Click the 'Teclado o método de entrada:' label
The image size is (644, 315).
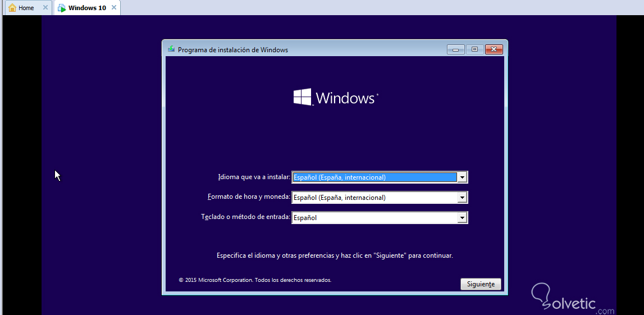(245, 216)
